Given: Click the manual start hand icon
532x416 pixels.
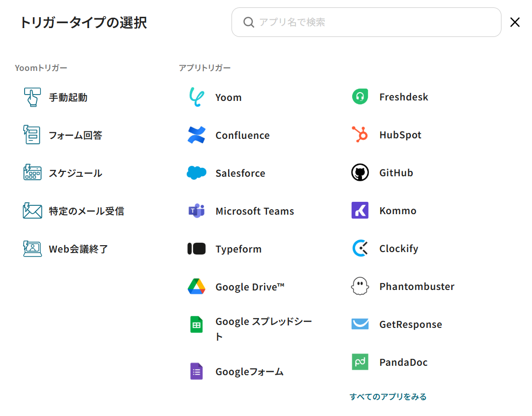Looking at the screenshot, I should [32, 97].
